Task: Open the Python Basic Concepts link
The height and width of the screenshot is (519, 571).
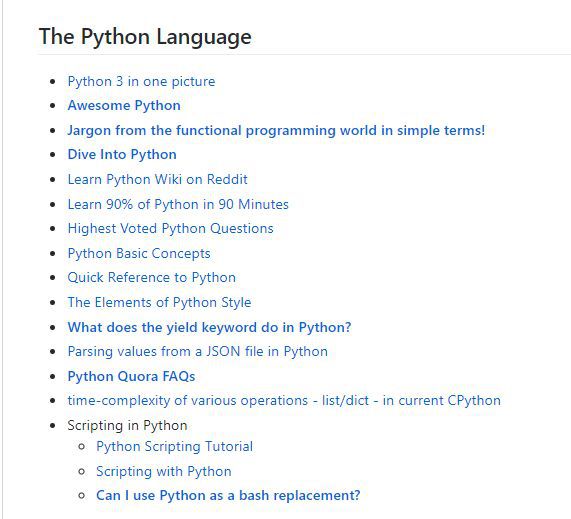Action: point(139,253)
